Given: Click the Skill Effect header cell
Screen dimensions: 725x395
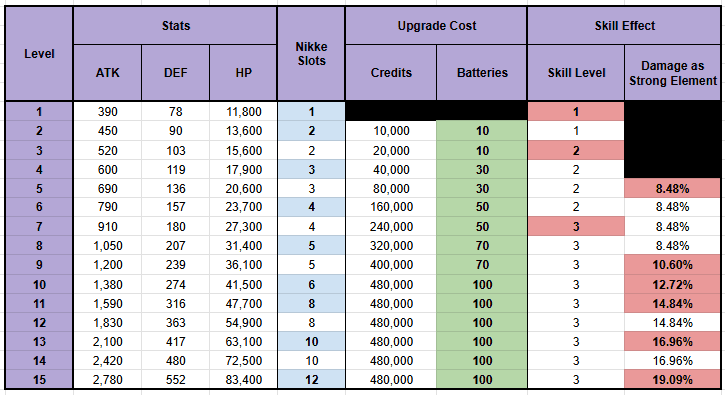Looking at the screenshot, I should pos(624,26).
